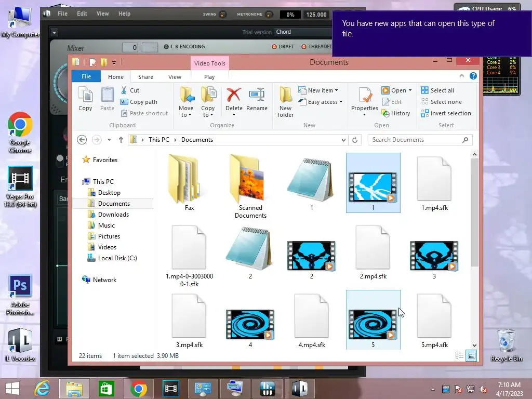
Task: Switch to large icons view in status bar
Action: [x=472, y=355]
